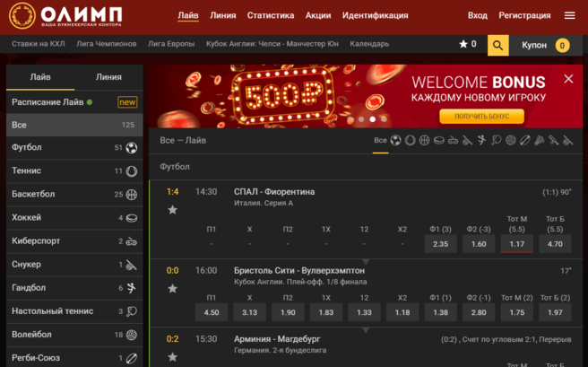This screenshot has width=588, height=367.
Task: Click ПОЛУЧИТЬ БОНУС button
Action: (482, 117)
